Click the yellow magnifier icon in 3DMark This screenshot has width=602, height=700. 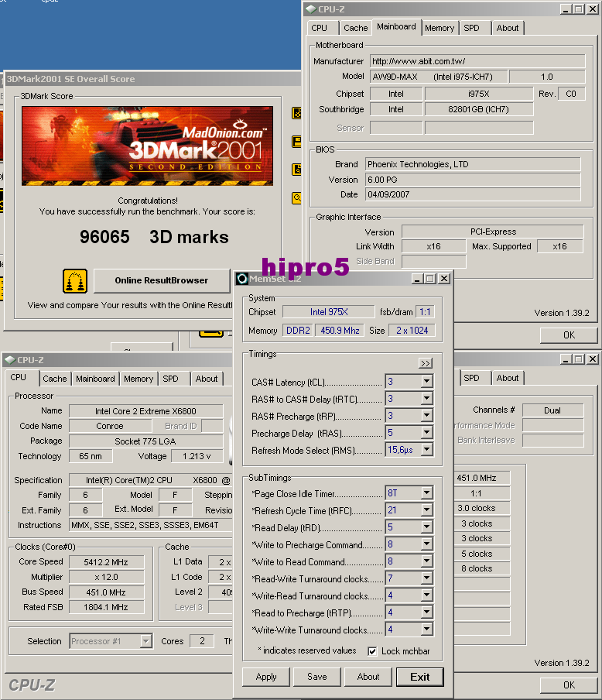296,197
